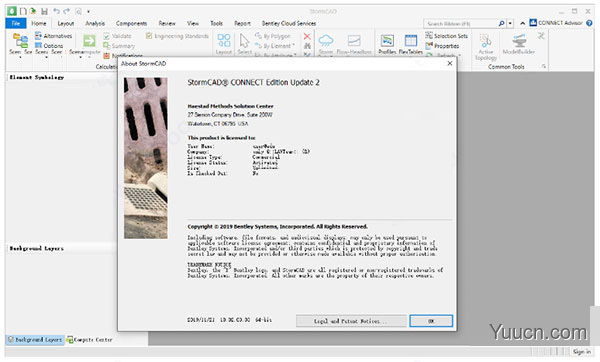Open CONNECT Advisor
This screenshot has width=600, height=362.
556,23
